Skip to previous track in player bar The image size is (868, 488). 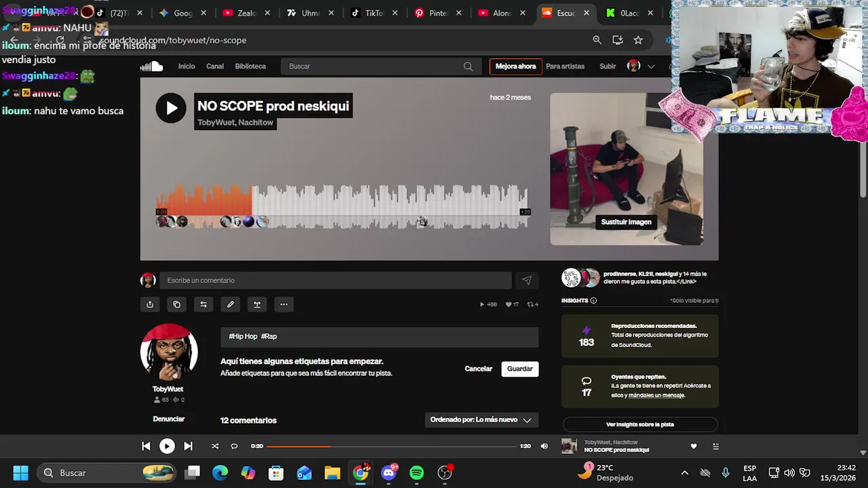[x=146, y=446]
